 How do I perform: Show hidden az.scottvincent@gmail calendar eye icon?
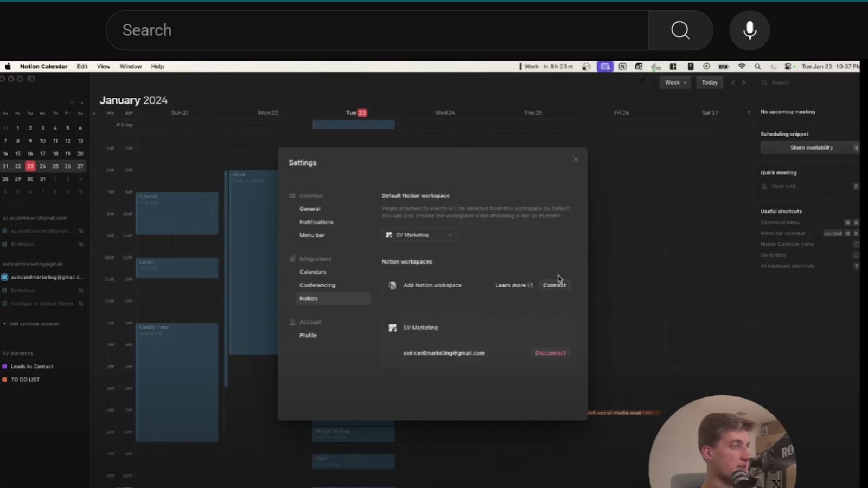tap(81, 231)
